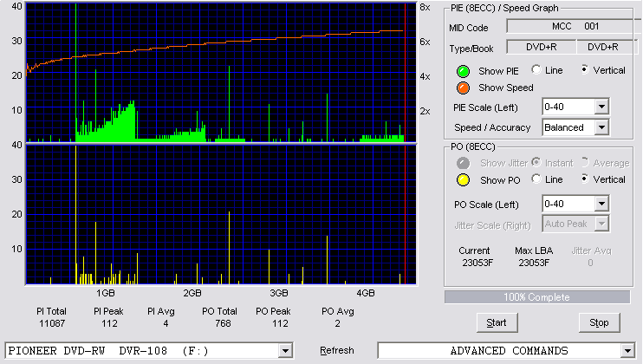Click the second DVD+R Type/Book field
643x364 pixels.
[x=606, y=47]
